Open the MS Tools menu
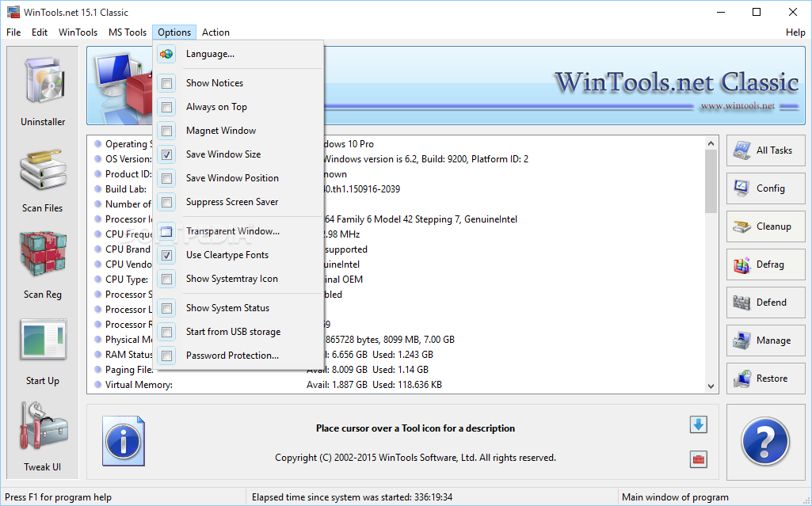The image size is (812, 506). pyautogui.click(x=128, y=32)
